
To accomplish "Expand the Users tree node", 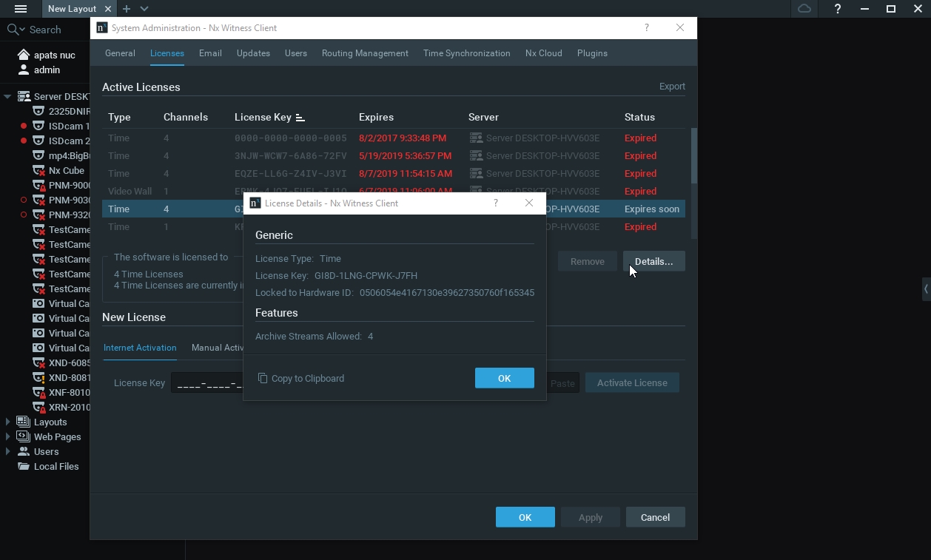I will click(x=7, y=451).
